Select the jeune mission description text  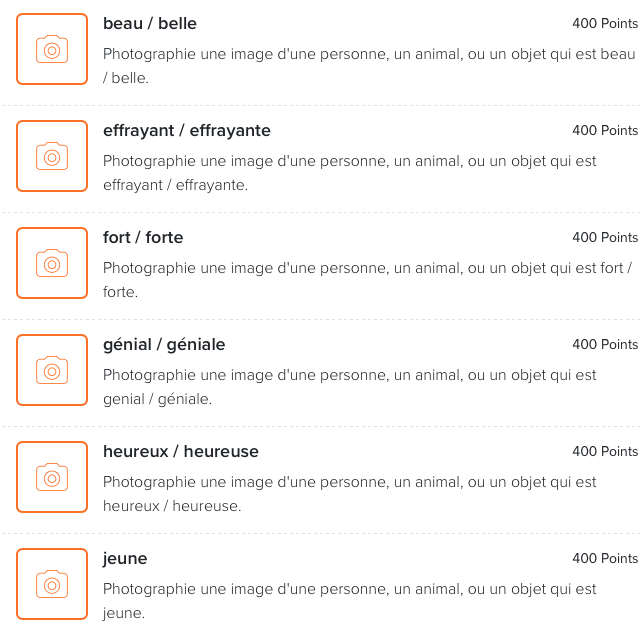pos(349,601)
